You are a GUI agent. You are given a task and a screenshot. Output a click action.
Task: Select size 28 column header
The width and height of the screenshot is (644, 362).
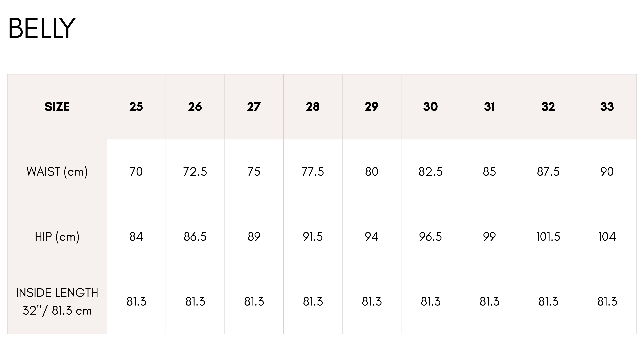pos(313,107)
